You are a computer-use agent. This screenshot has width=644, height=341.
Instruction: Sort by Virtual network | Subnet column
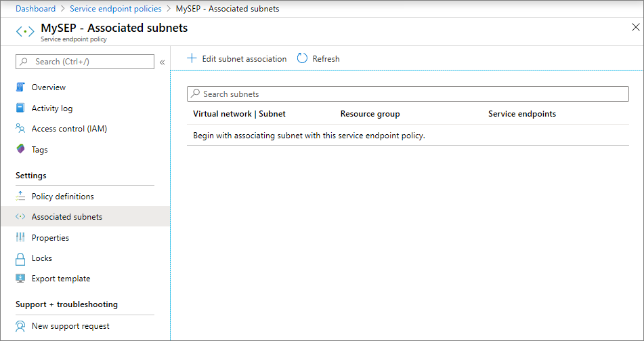tap(239, 114)
